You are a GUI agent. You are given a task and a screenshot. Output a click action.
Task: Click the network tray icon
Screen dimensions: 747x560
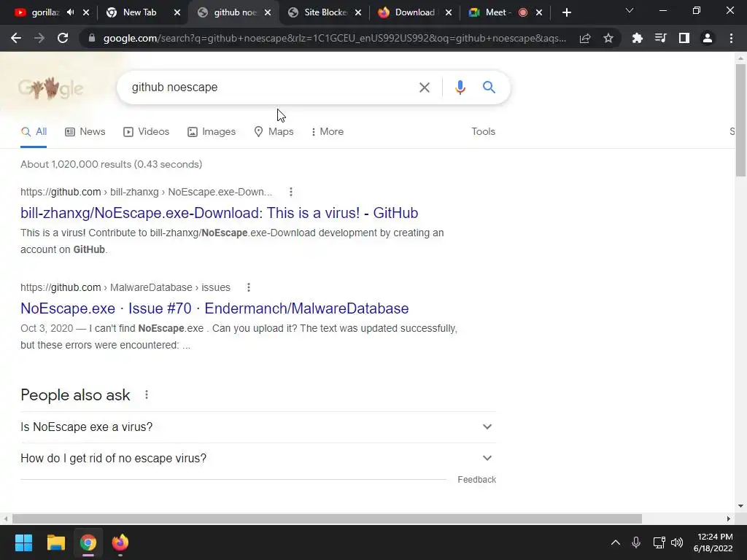tap(659, 542)
